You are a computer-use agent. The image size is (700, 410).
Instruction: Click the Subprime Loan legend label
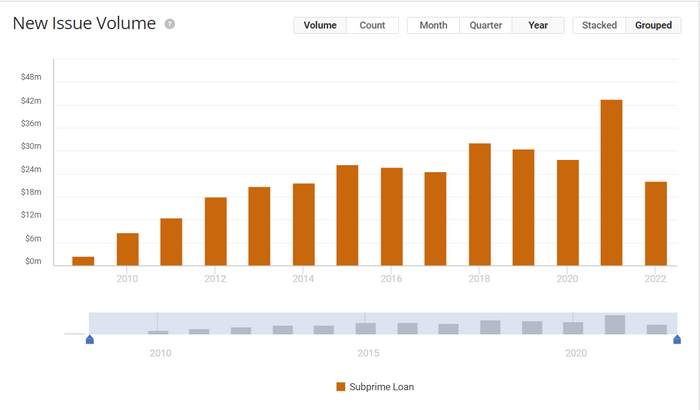382,387
